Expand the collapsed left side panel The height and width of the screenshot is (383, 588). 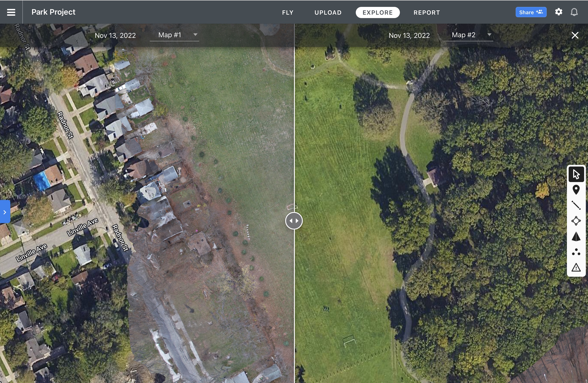click(x=5, y=212)
